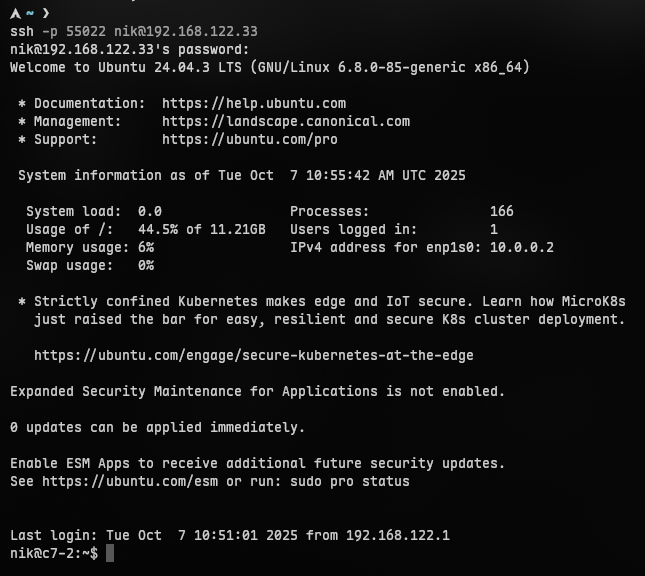The width and height of the screenshot is (645, 576).
Task: Open the secure-kubernetes-at-the-edge URL
Action: tap(254, 355)
